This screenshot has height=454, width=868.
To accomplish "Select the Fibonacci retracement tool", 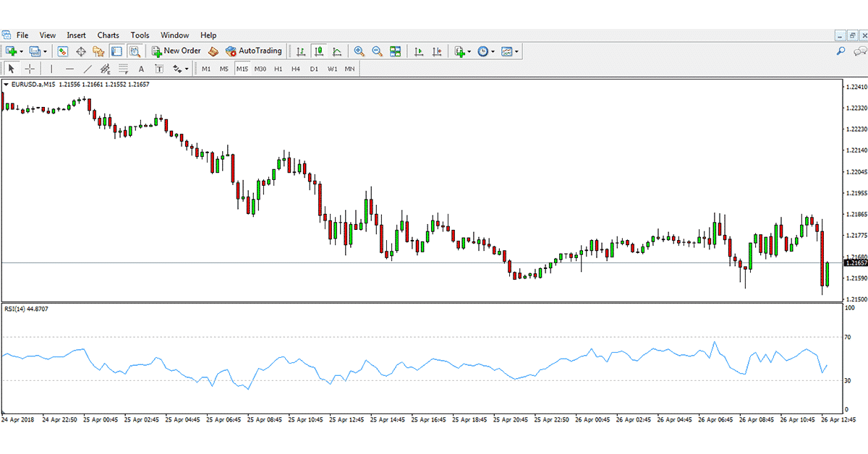I will [124, 69].
